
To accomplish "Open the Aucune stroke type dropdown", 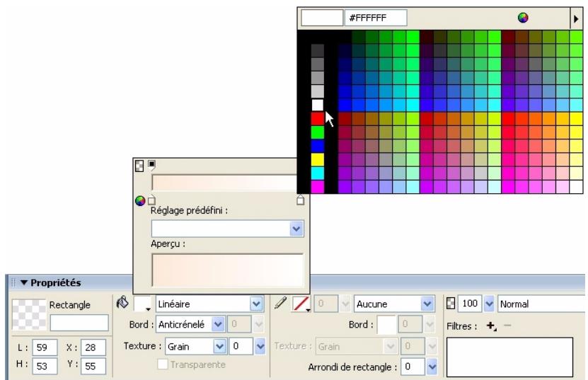I will pos(427,304).
